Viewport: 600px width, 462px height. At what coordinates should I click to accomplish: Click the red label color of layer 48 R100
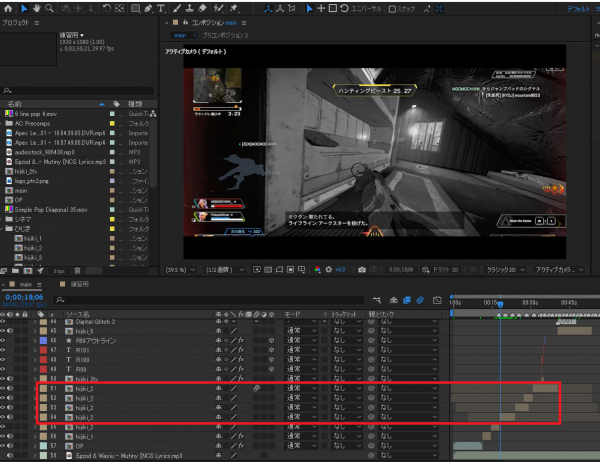tap(43, 359)
